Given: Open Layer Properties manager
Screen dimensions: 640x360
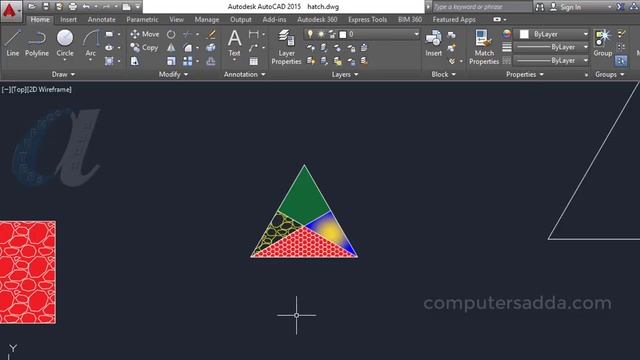Looking at the screenshot, I should [x=286, y=47].
